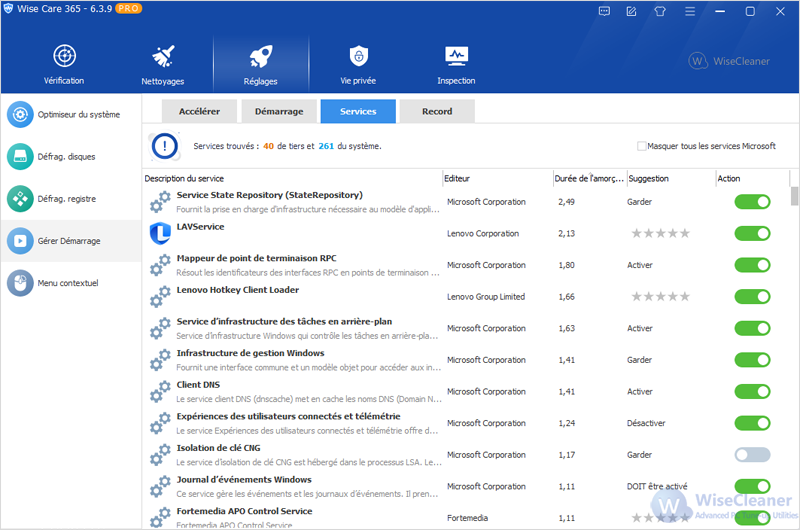Sort by Suggestion column header
The image size is (800, 530).
671,179
